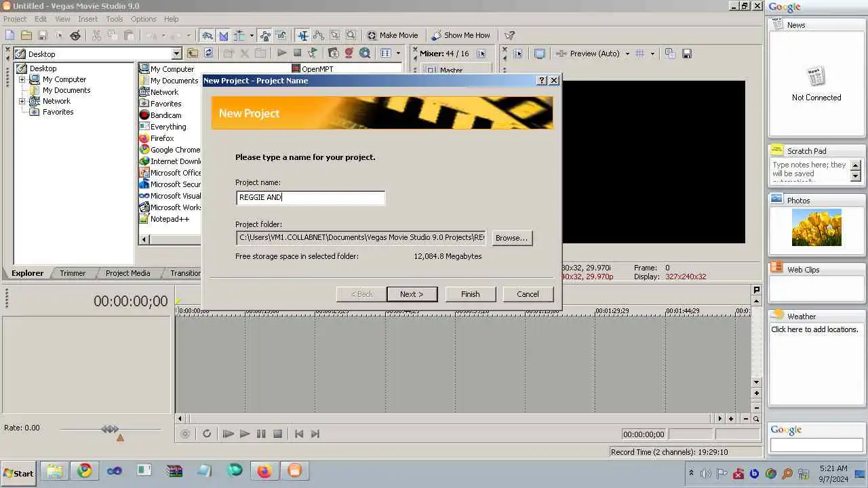This screenshot has width=868, height=488.
Task: Click the timeline horizontal scrollbar
Action: pos(450,419)
